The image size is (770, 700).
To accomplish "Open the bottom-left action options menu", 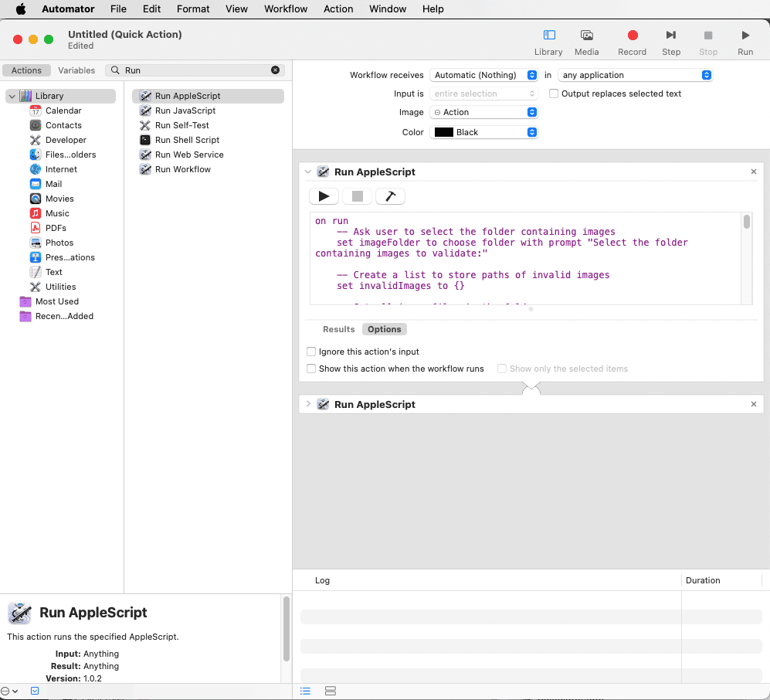I will (9, 692).
